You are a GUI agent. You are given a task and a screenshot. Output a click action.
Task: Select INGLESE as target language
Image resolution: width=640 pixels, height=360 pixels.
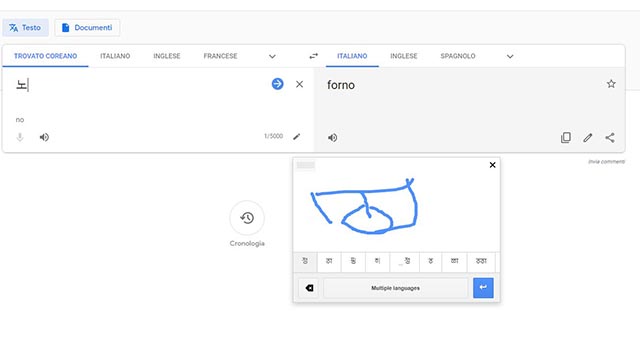coord(404,56)
